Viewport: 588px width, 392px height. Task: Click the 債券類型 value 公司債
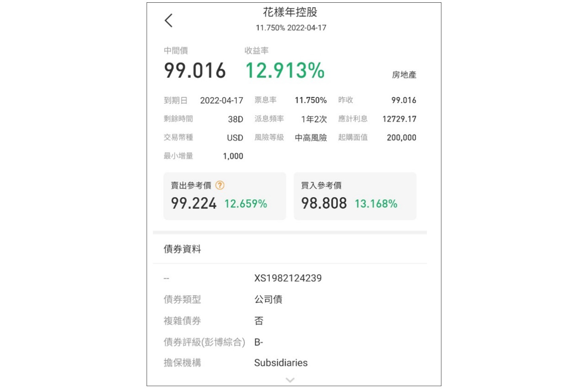(268, 299)
